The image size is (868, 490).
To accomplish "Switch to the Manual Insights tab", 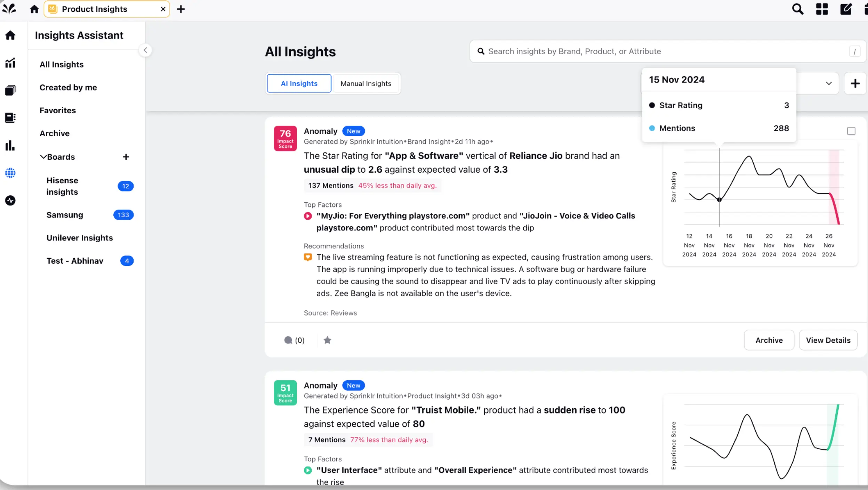I will (365, 83).
